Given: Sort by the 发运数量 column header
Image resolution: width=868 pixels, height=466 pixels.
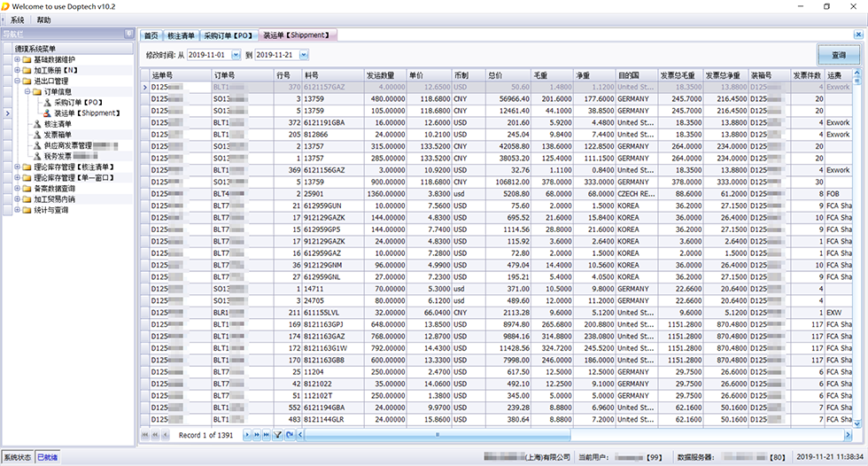Looking at the screenshot, I should coord(386,76).
